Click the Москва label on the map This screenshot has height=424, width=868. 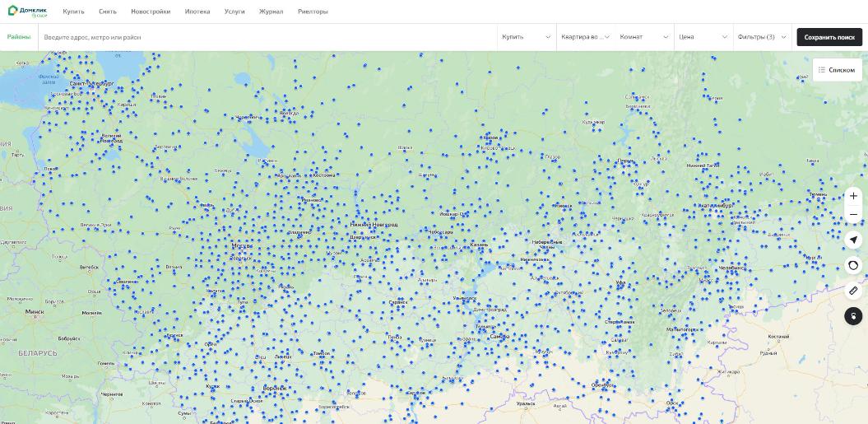[x=242, y=245]
